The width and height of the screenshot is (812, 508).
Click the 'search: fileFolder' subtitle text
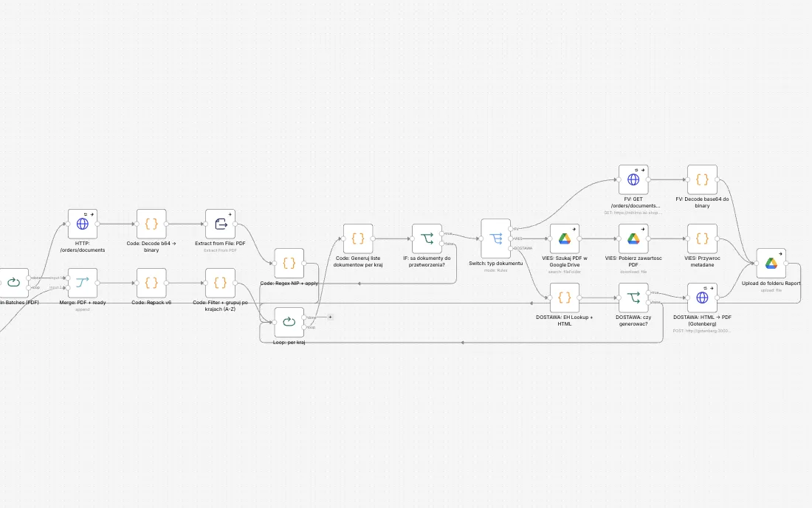click(x=565, y=272)
